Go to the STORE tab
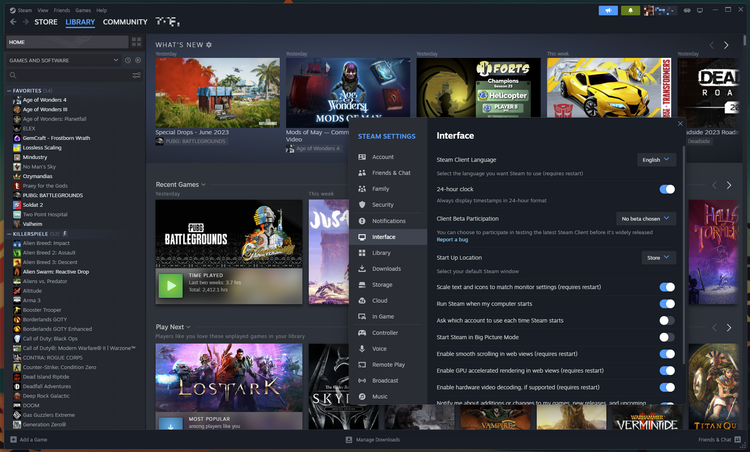750x452 pixels. (45, 22)
